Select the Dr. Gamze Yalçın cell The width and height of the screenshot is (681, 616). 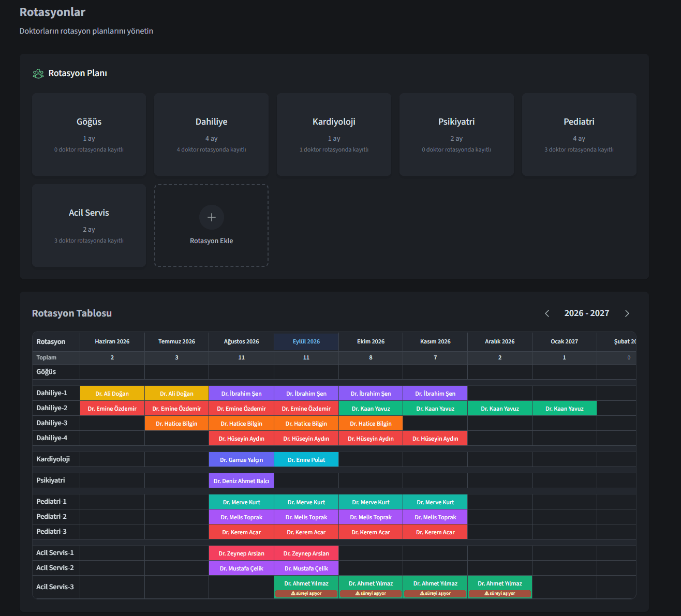point(241,460)
